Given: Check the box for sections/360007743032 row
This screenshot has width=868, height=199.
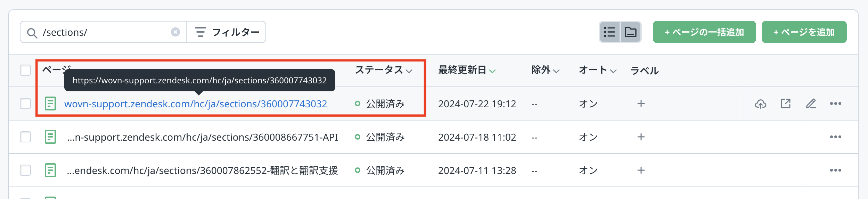Looking at the screenshot, I should 25,103.
